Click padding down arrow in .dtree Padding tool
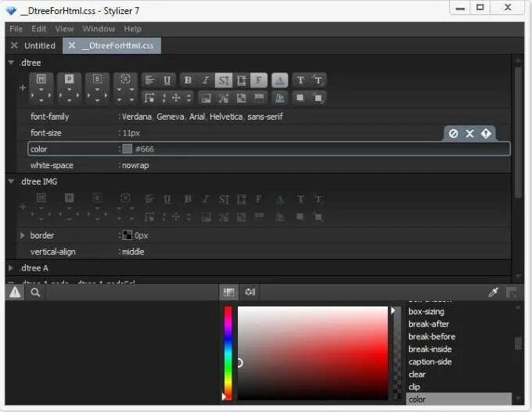This screenshot has width=532, height=412. (69, 100)
